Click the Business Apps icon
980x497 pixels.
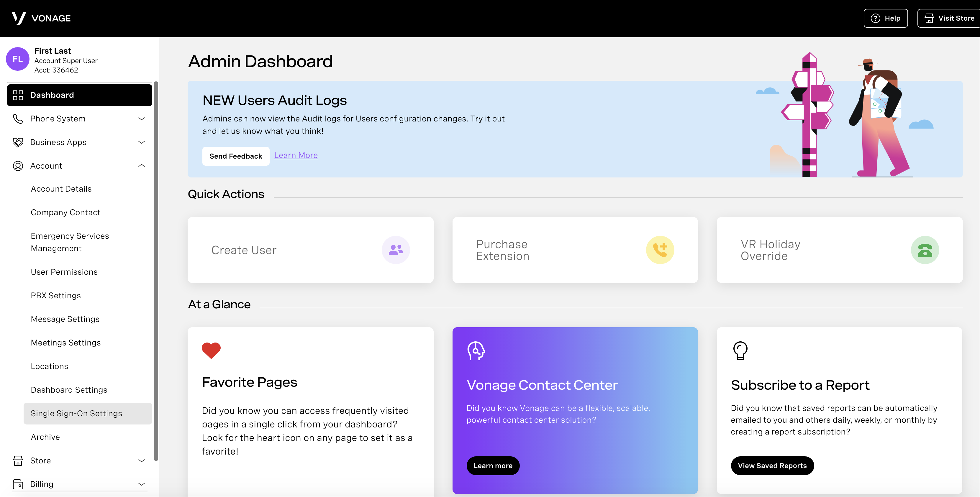coord(18,142)
